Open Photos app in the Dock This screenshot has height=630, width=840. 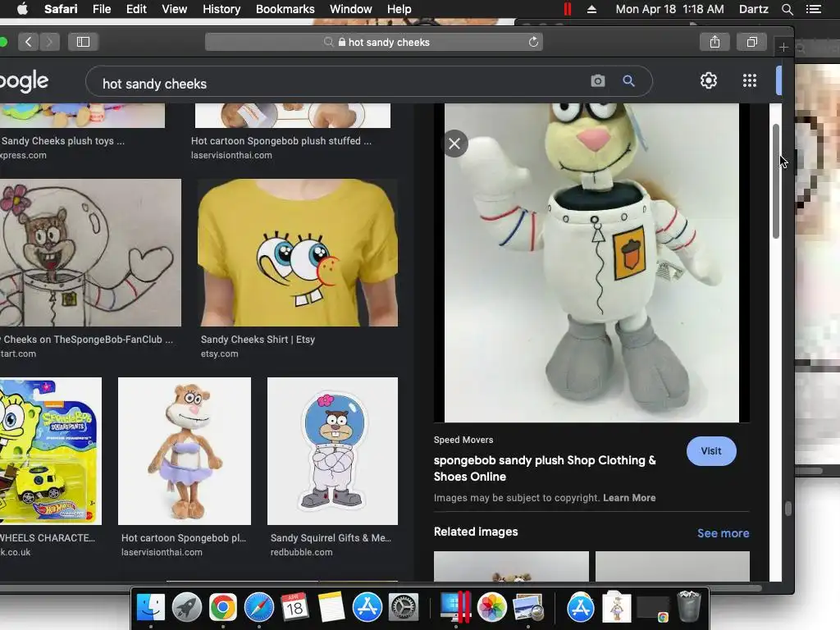pyautogui.click(x=492, y=608)
